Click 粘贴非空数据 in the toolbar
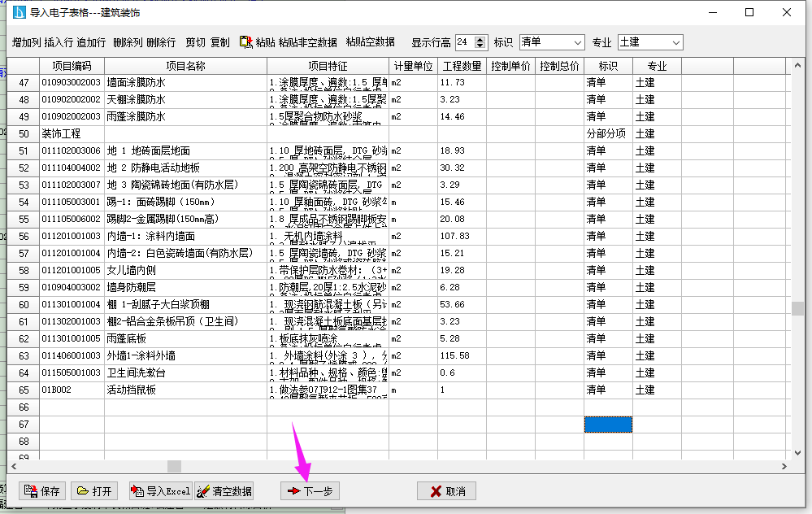The width and height of the screenshot is (812, 514). point(307,42)
